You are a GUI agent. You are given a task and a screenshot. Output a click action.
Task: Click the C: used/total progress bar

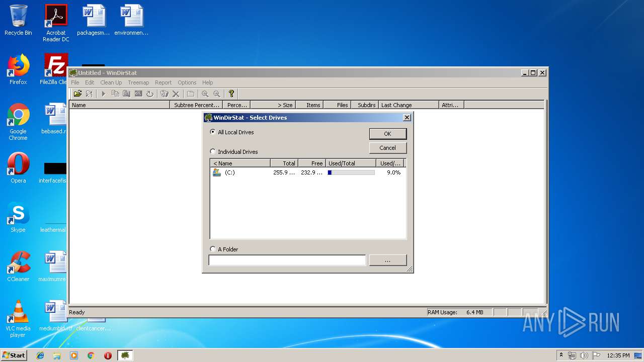coord(351,172)
